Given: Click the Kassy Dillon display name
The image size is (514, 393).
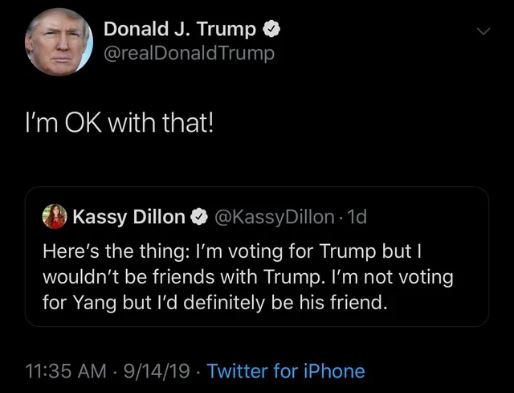Looking at the screenshot, I should 129,217.
